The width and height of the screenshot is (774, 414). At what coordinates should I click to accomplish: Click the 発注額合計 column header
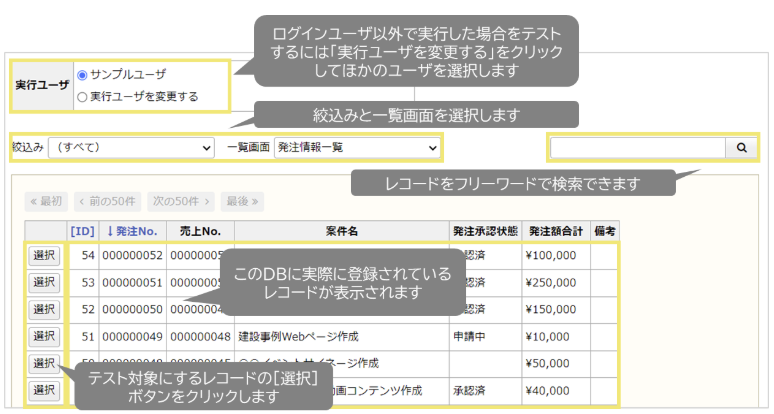point(555,231)
